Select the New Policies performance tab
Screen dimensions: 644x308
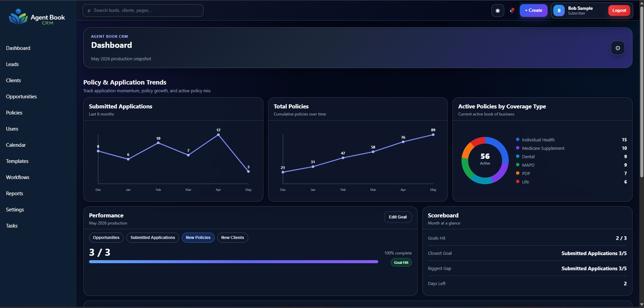[198, 237]
